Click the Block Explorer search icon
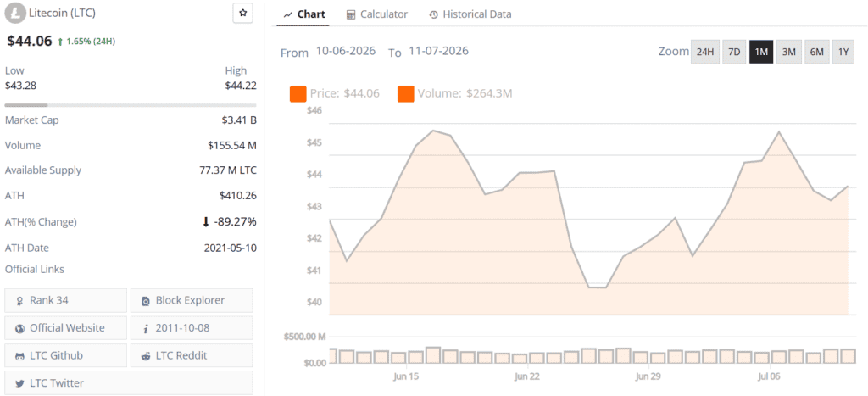 pyautogui.click(x=146, y=301)
